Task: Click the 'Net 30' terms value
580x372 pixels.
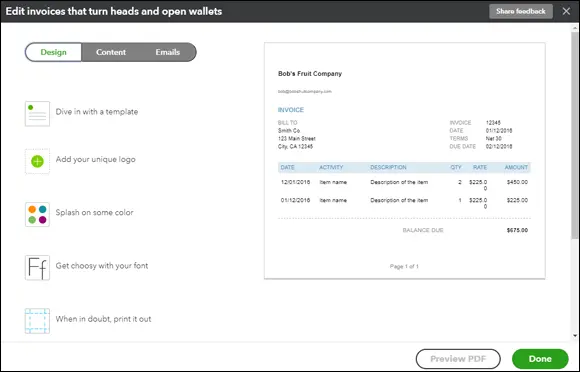Action: coord(493,138)
